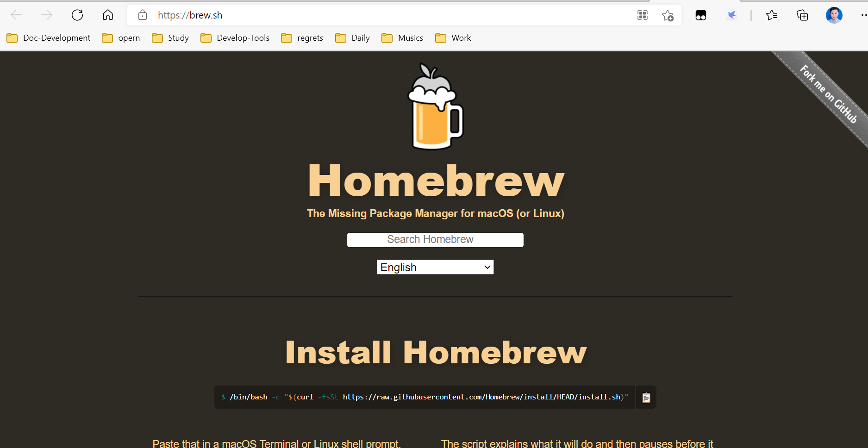The image size is (868, 448).
Task: Expand the English language dropdown
Action: (x=435, y=267)
